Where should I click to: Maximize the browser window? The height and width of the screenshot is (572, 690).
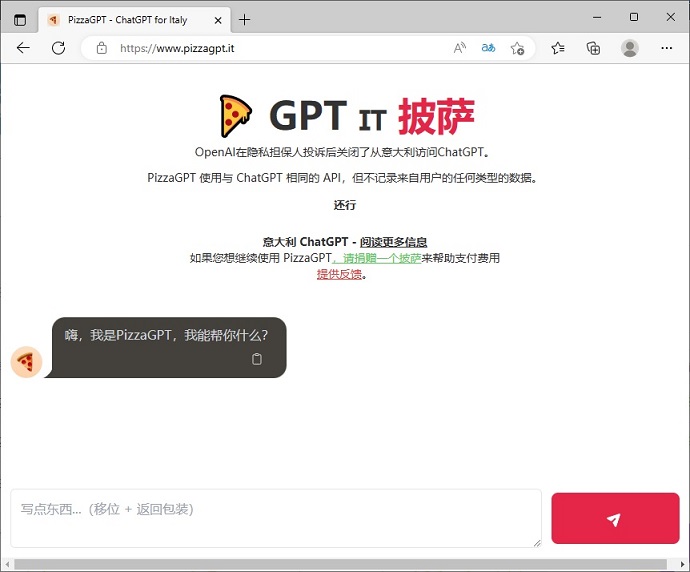634,18
